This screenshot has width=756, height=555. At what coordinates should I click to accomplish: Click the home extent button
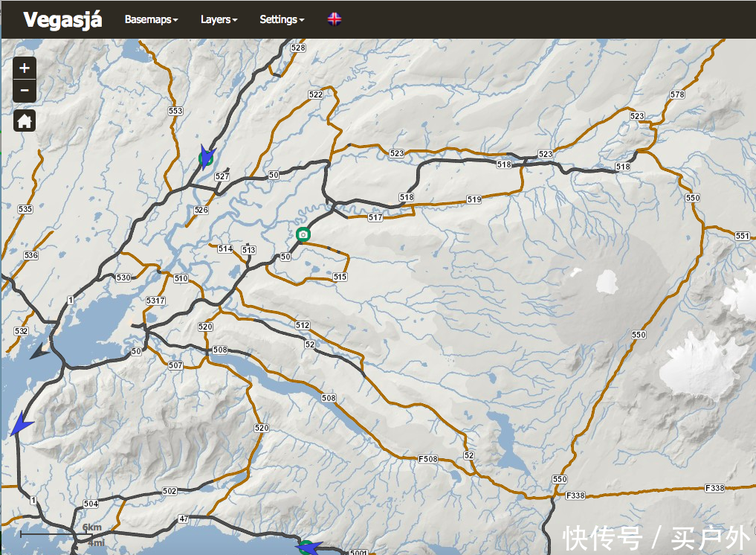25,121
